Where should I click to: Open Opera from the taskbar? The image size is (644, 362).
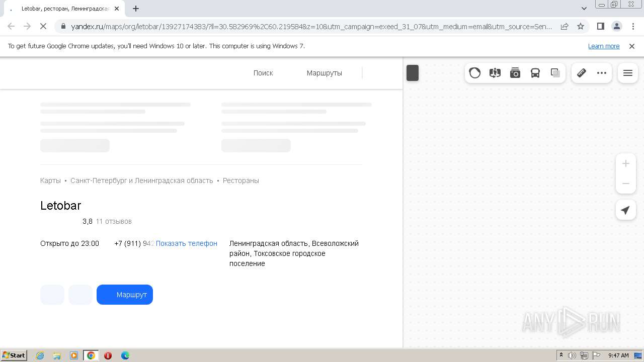pyautogui.click(x=108, y=355)
